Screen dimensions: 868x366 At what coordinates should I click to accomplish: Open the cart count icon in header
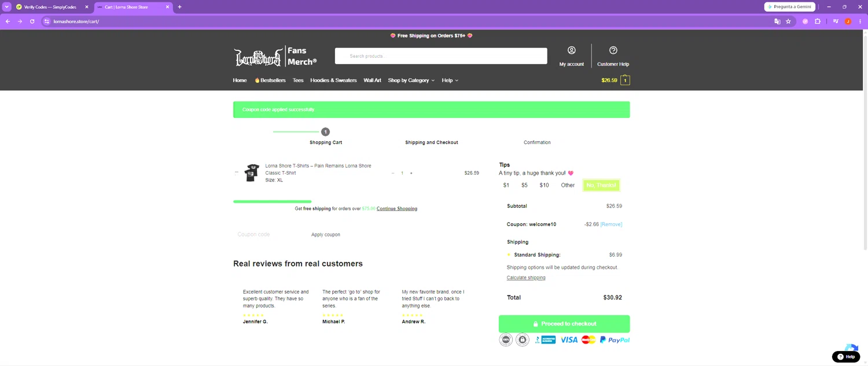click(625, 80)
